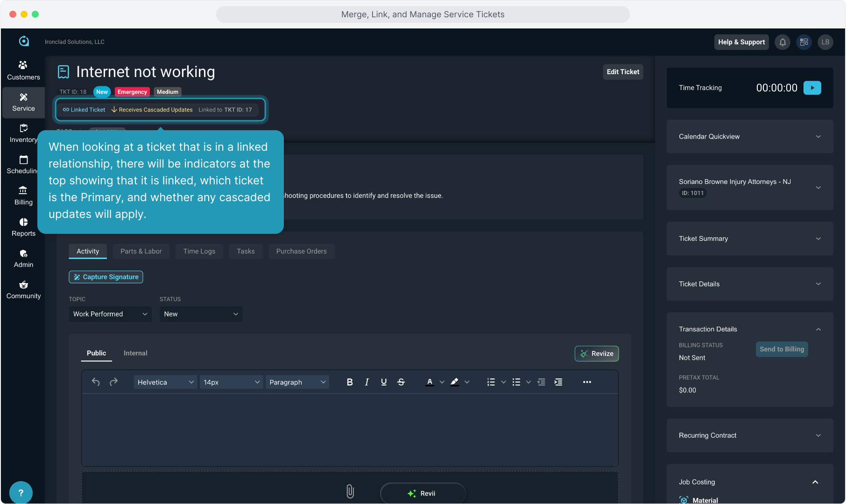This screenshot has height=504, width=846.
Task: Switch to the Parts & Labor tab
Action: coord(141,251)
